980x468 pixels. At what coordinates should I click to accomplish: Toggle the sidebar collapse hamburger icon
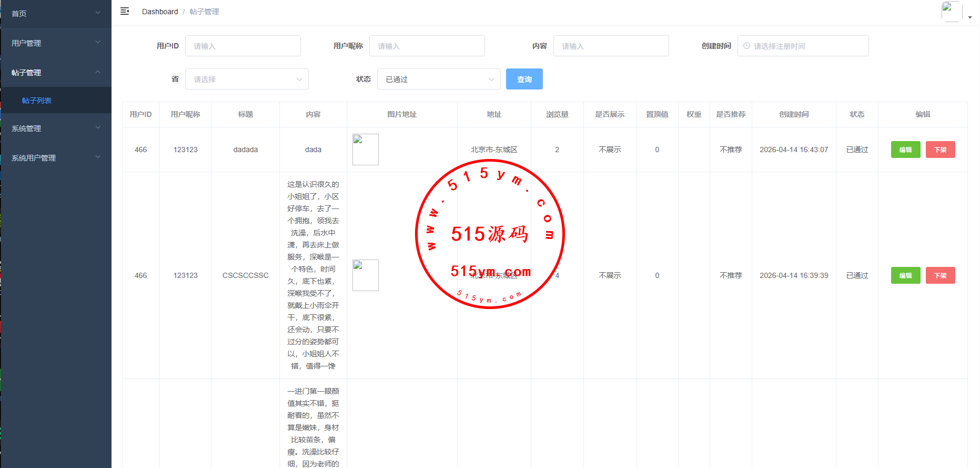125,12
